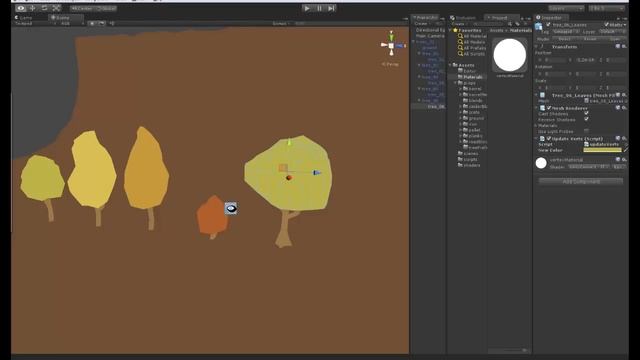Open the Layers dropdown
Image resolution: width=640 pixels, height=360 pixels.
pos(566,8)
